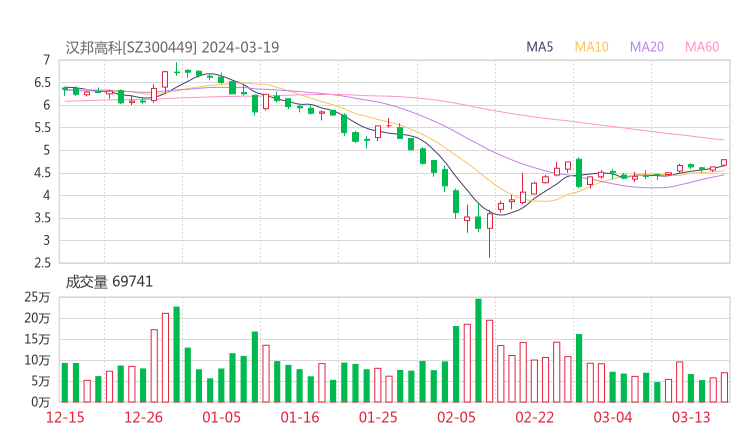Click the 0万 volume axis label
This screenshot has width=740, height=440.
coord(41,402)
